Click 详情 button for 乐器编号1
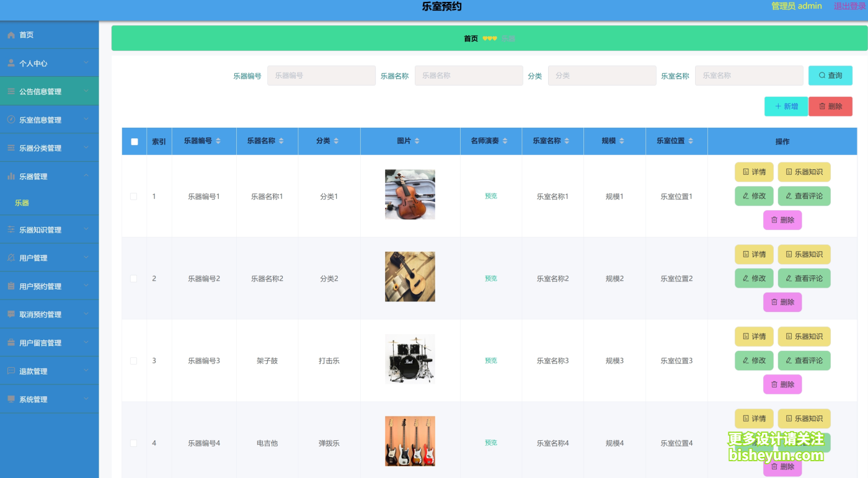Image resolution: width=868 pixels, height=478 pixels. (x=754, y=172)
